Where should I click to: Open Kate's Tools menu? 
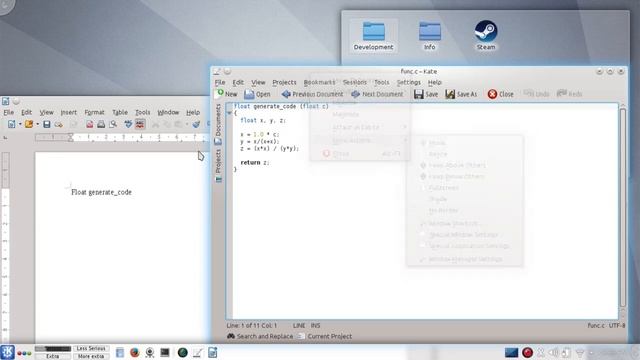pos(382,82)
